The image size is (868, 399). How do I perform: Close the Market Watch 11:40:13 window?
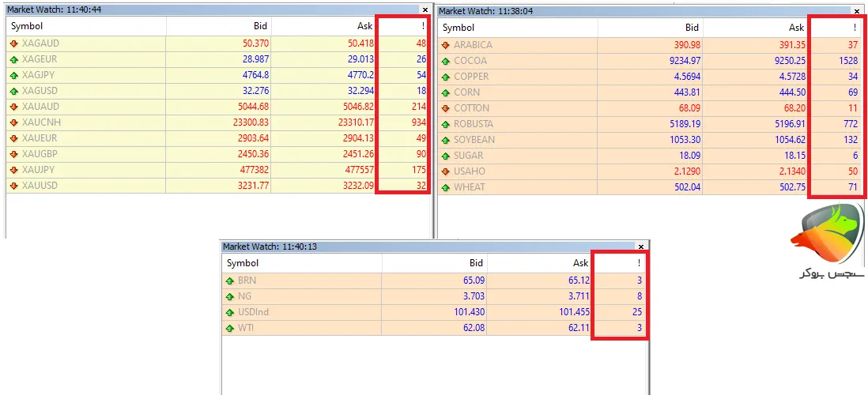pos(640,247)
